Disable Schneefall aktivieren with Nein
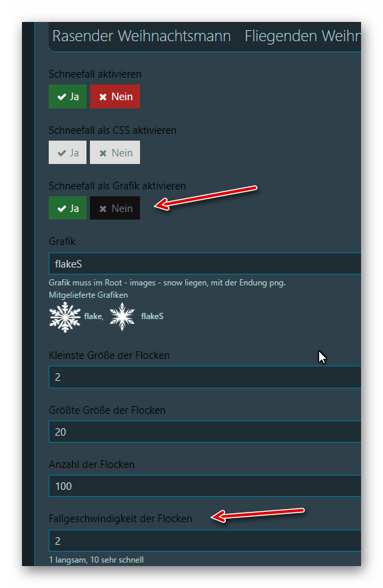The image size is (383, 588). tap(115, 96)
